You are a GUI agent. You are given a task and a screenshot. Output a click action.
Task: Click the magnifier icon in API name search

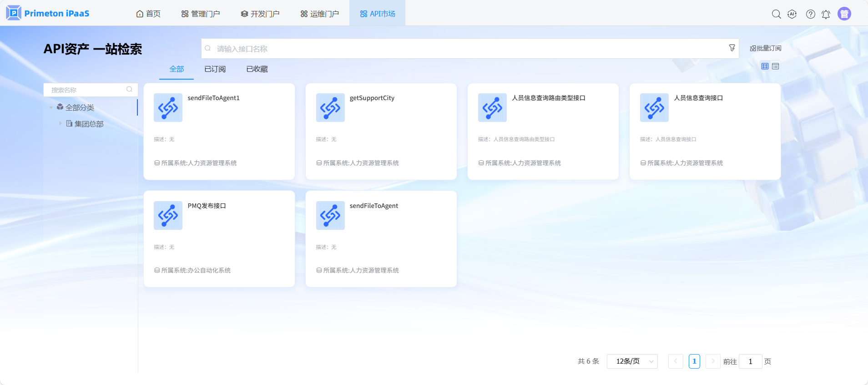coord(208,48)
